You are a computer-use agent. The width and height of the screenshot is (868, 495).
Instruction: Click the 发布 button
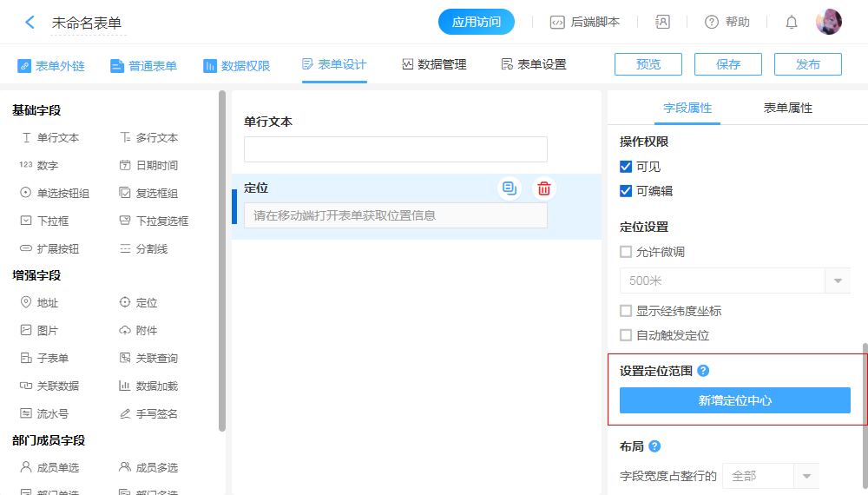807,64
